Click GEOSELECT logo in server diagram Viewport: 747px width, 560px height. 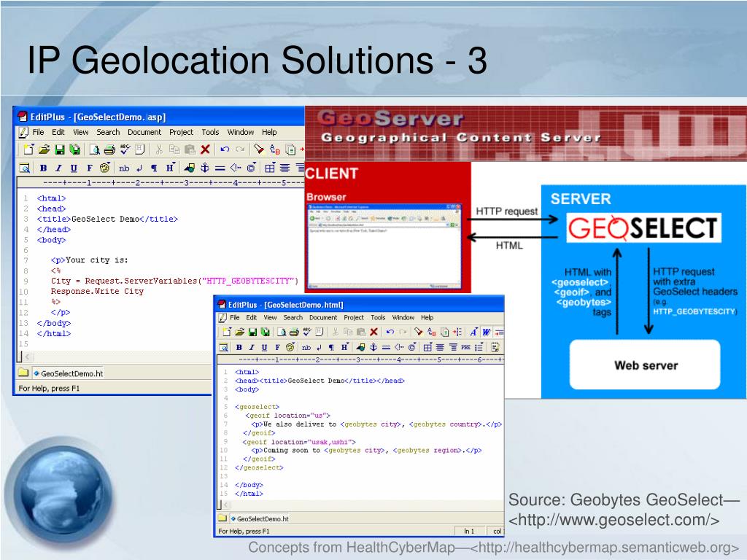643,227
